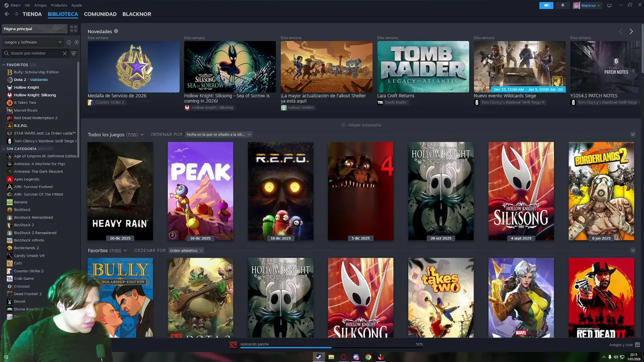Open the Juegos y Software dropdown
The height and width of the screenshot is (362, 644).
(33, 42)
